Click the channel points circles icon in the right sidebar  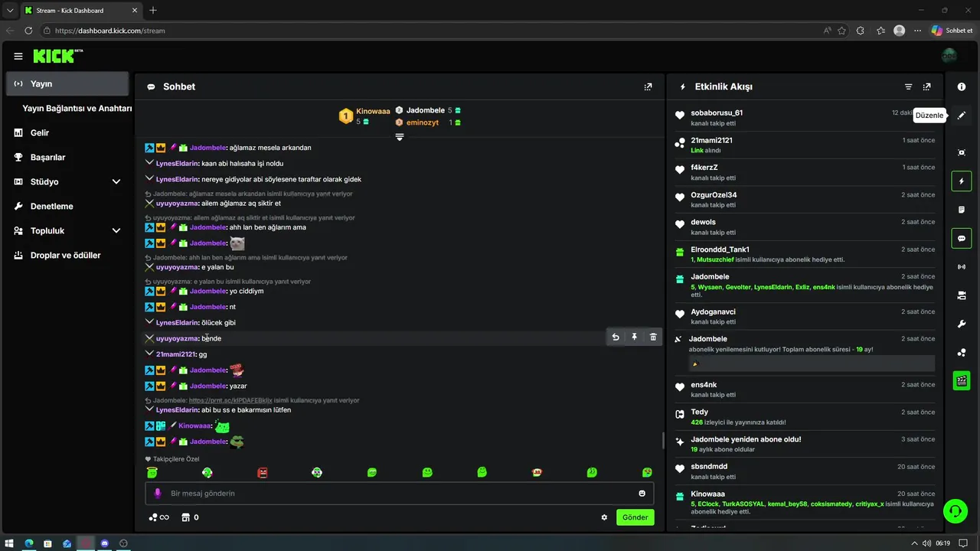(x=962, y=352)
